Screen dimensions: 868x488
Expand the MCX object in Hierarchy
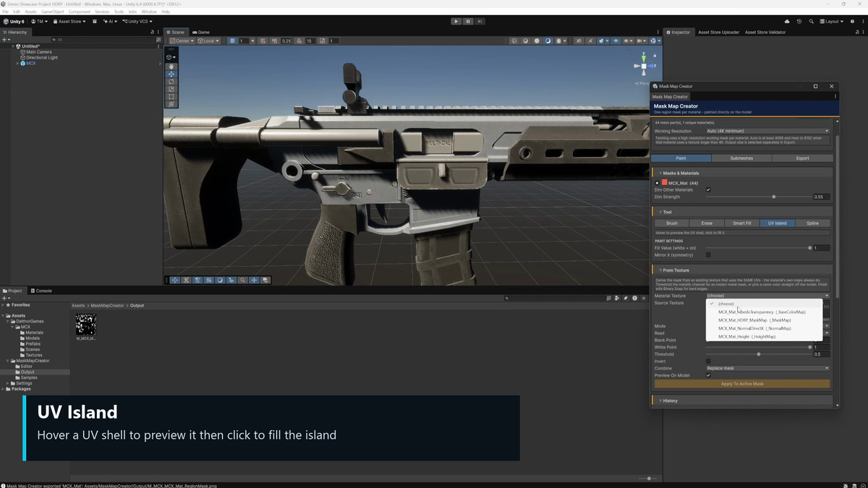point(18,64)
